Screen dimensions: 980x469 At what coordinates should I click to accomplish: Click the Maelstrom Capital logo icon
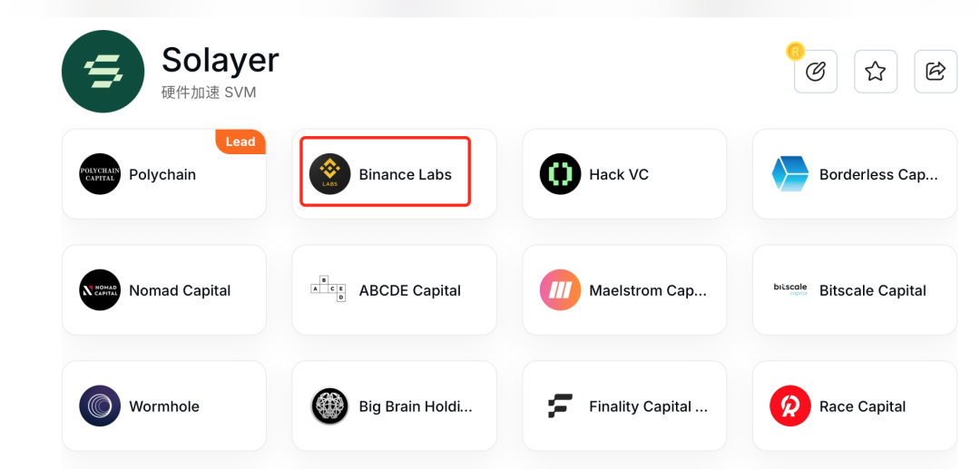coord(560,290)
